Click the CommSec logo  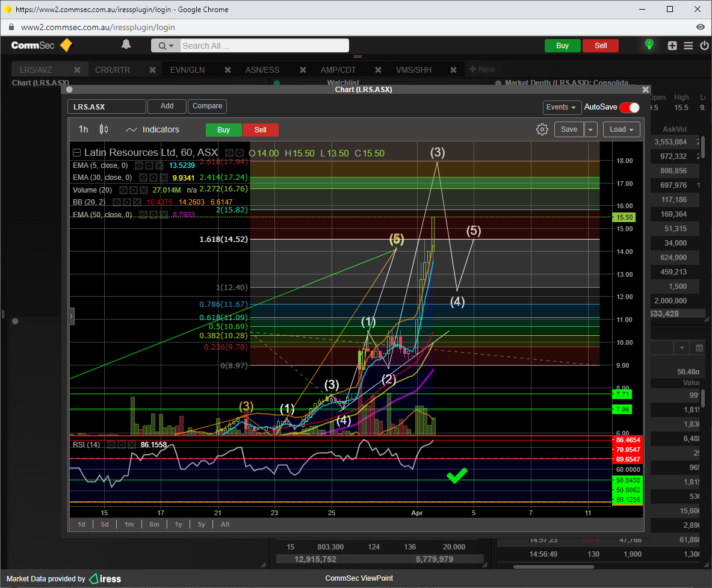pos(42,45)
